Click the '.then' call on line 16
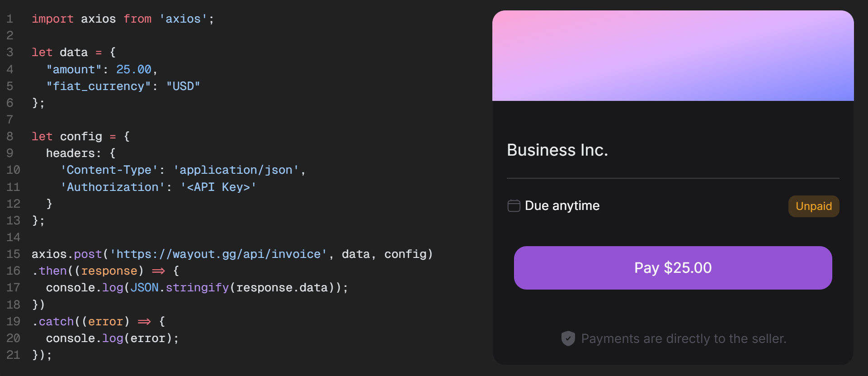The width and height of the screenshot is (868, 376). (x=49, y=271)
